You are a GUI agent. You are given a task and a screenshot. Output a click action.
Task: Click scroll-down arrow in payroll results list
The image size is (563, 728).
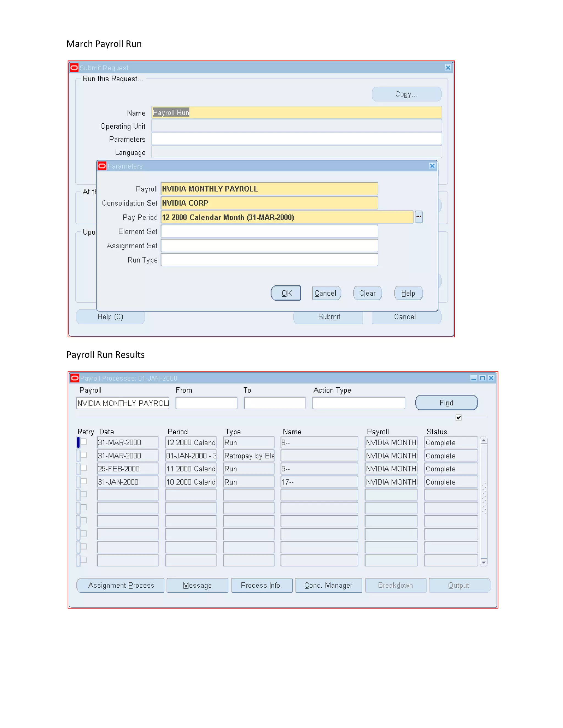pyautogui.click(x=484, y=563)
